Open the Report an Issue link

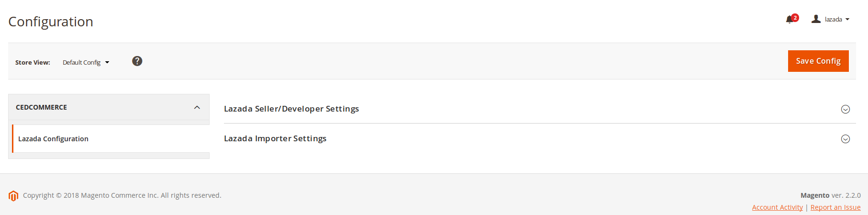pos(835,207)
